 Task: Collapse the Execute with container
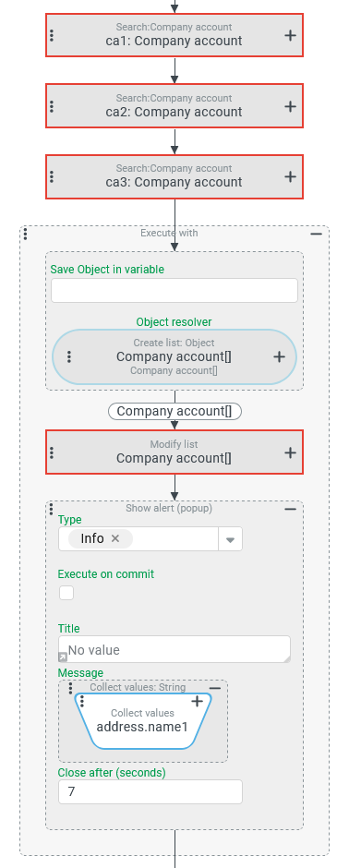point(317,235)
